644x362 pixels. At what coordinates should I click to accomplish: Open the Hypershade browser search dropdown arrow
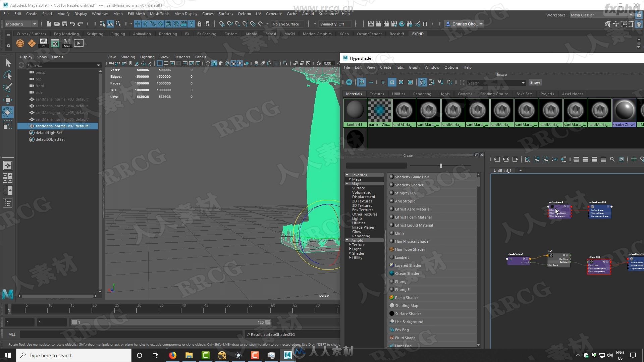tap(523, 83)
